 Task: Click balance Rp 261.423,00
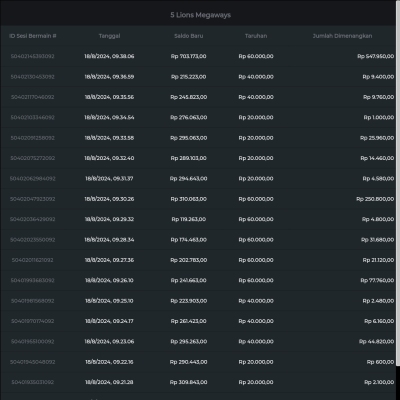[x=189, y=321]
